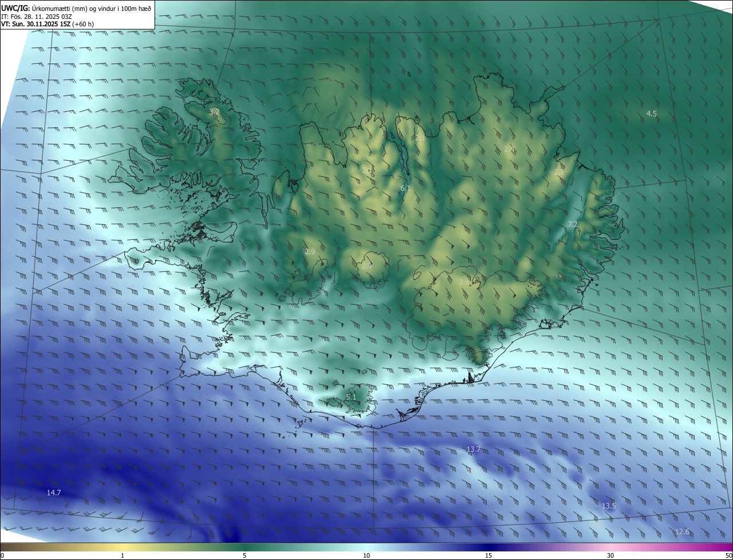Click the 14.7 value label over the ocean
The width and height of the screenshot is (733, 560).
click(x=54, y=492)
